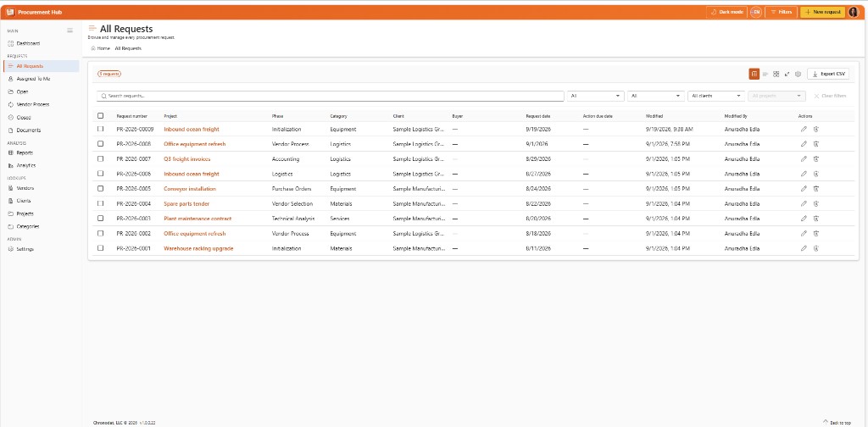Click the Procurement Hub logo icon
The image size is (868, 427).
coord(10,12)
